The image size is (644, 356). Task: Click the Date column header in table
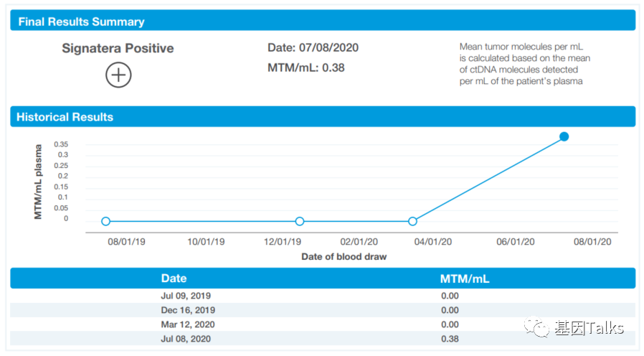coord(174,278)
